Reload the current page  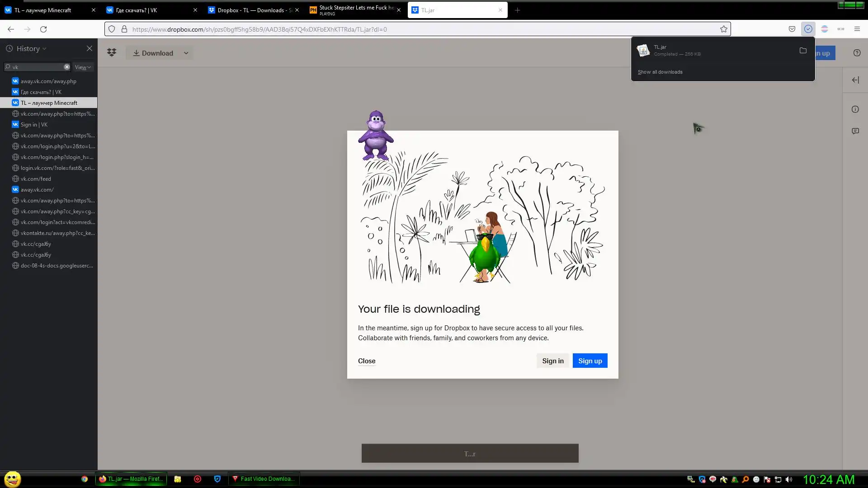(43, 29)
